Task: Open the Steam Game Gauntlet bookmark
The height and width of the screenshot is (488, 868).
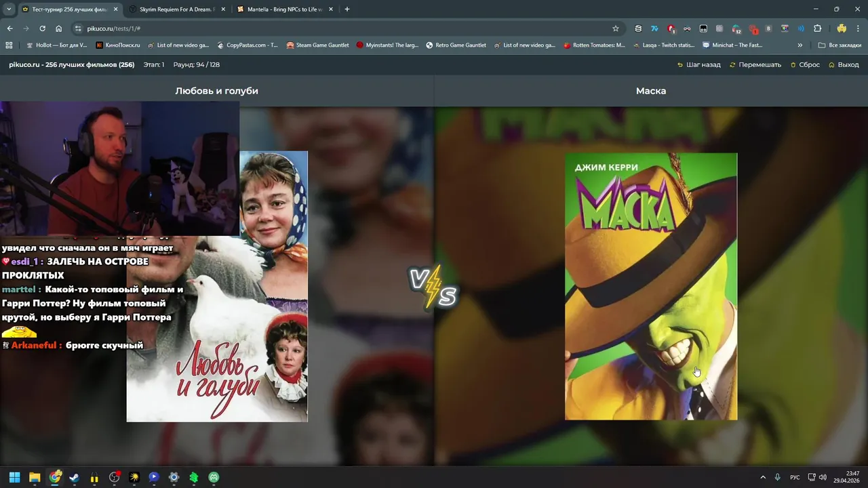Action: coord(318,45)
